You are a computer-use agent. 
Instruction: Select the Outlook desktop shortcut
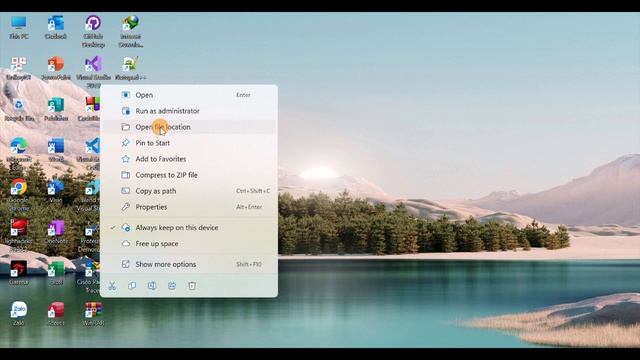[x=56, y=27]
